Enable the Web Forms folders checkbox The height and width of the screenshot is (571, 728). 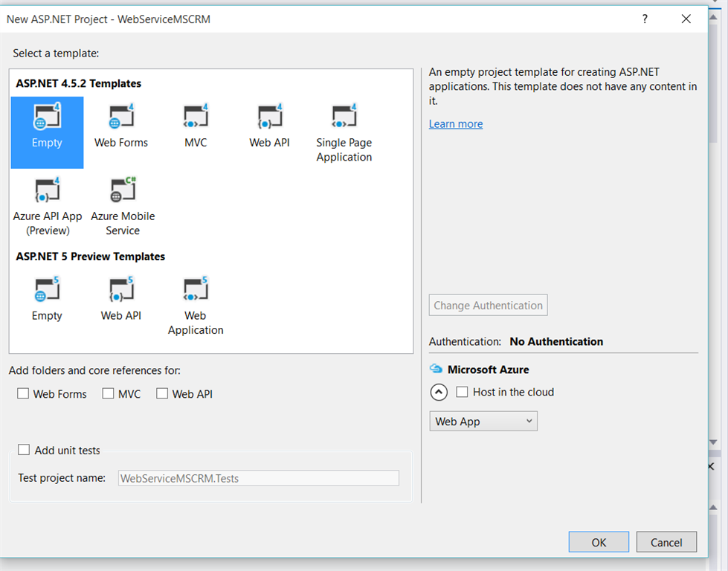point(23,393)
